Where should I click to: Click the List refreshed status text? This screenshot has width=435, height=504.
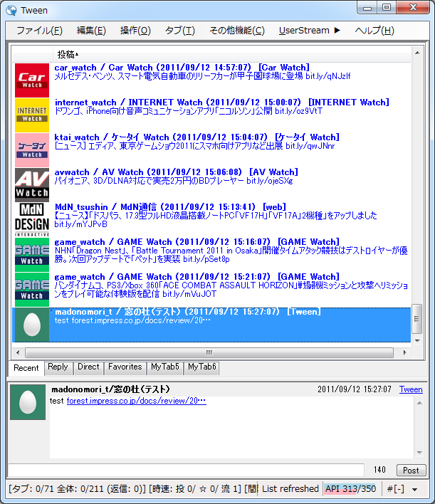(290, 489)
